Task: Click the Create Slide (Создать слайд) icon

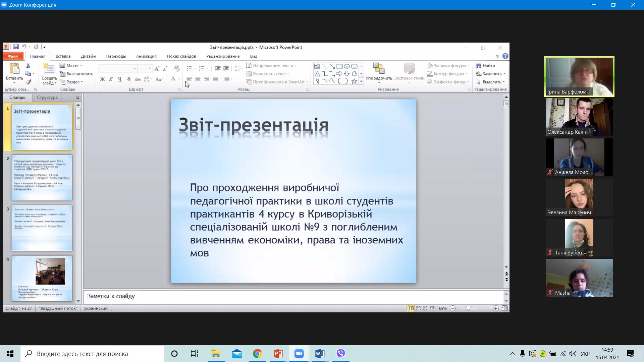Action: [49, 69]
